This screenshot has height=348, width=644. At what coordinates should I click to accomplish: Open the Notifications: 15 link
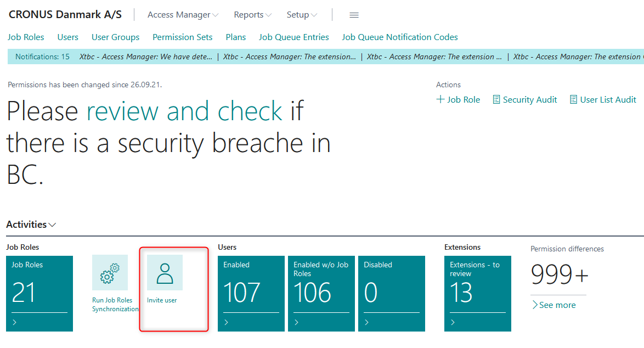(42, 57)
